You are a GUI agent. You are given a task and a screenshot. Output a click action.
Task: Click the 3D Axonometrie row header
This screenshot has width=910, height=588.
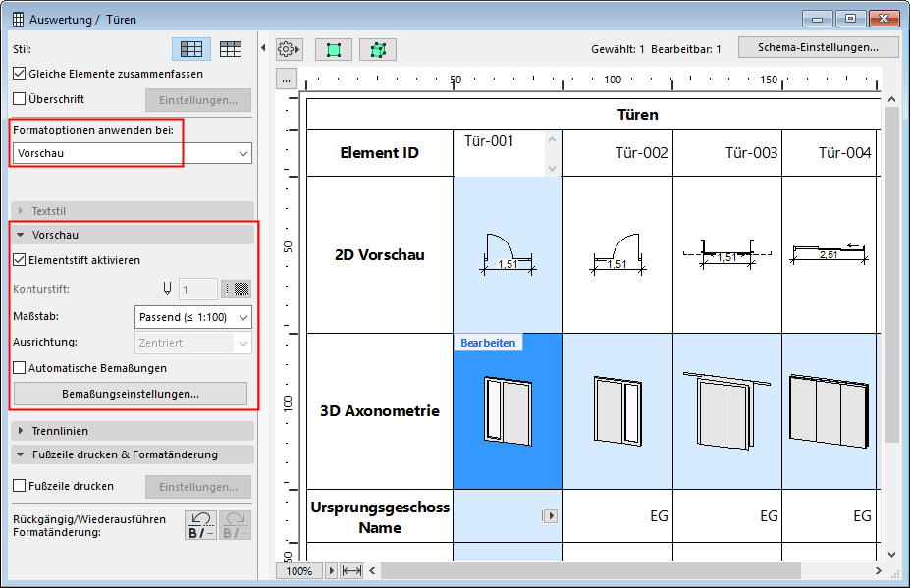380,411
